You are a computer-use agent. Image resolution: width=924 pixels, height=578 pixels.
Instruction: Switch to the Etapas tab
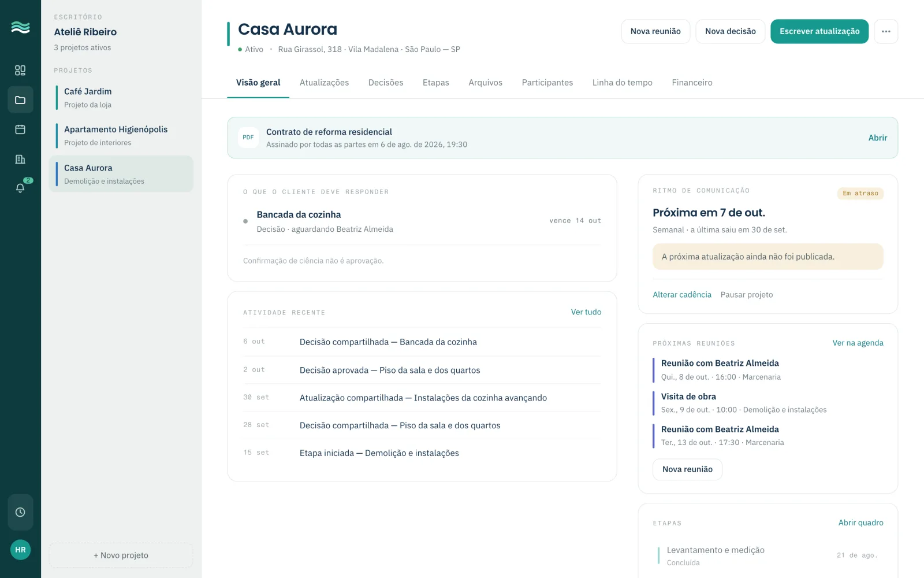click(x=435, y=83)
